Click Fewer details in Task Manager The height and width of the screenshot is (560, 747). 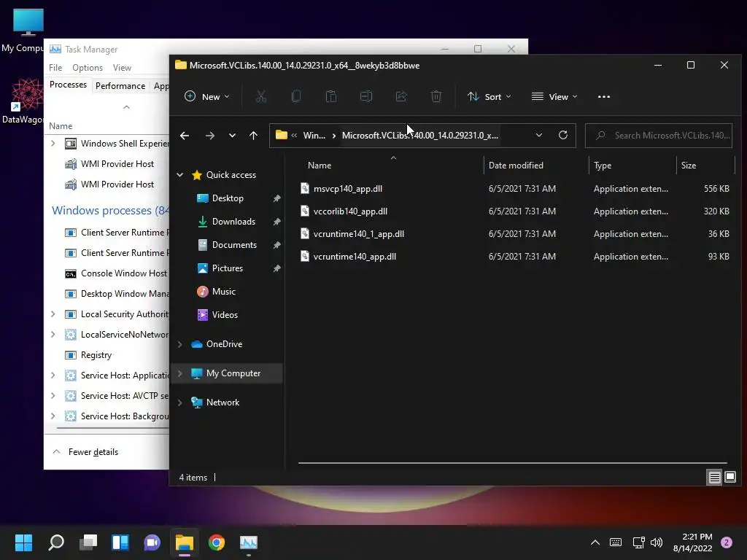[x=93, y=452]
